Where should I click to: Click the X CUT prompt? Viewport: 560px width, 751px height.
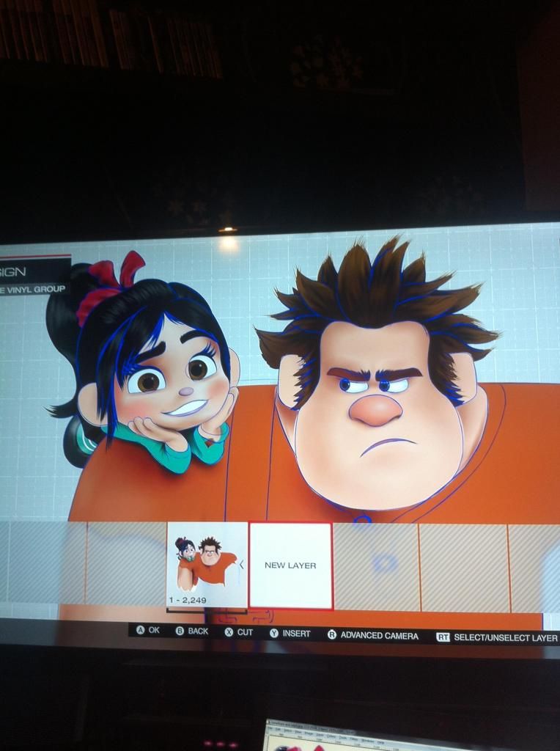click(x=239, y=632)
